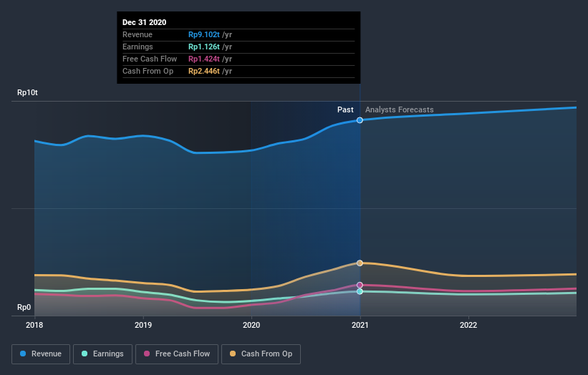Screen dimensions: 588x375
Task: Click the Past label on chart
Action: pos(345,109)
